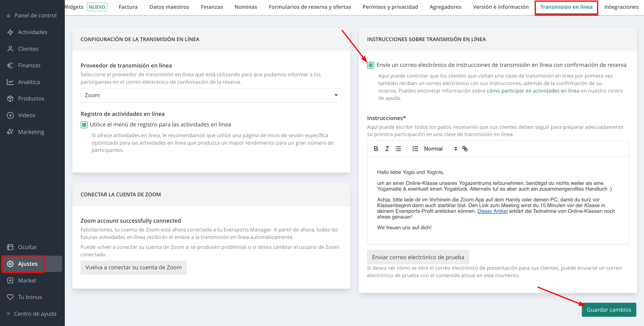The width and height of the screenshot is (644, 326).
Task: Click the Actividades lightning icon
Action: pyautogui.click(x=10, y=32)
